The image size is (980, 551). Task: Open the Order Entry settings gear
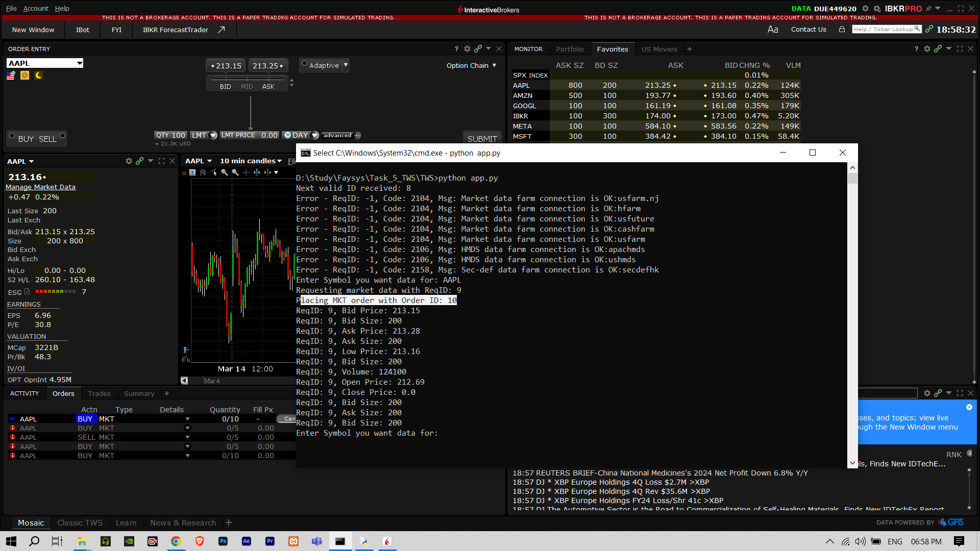pyautogui.click(x=467, y=48)
